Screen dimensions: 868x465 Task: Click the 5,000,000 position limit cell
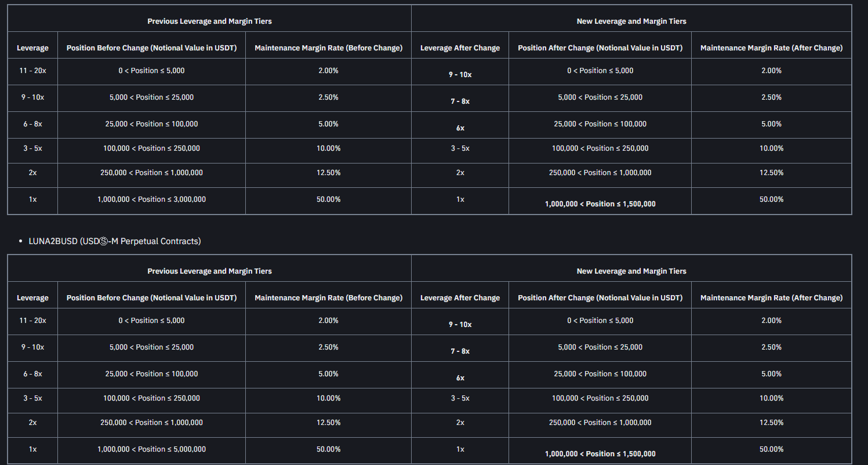(151, 449)
